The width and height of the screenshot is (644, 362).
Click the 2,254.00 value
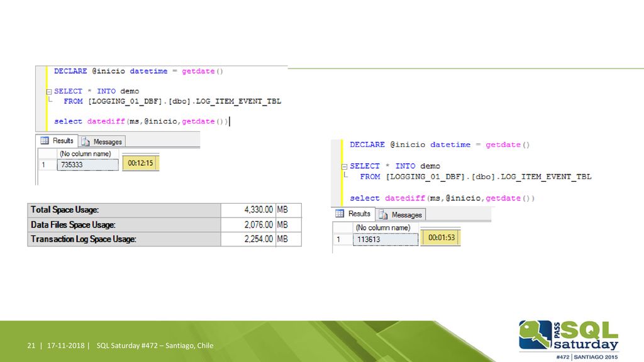point(258,239)
